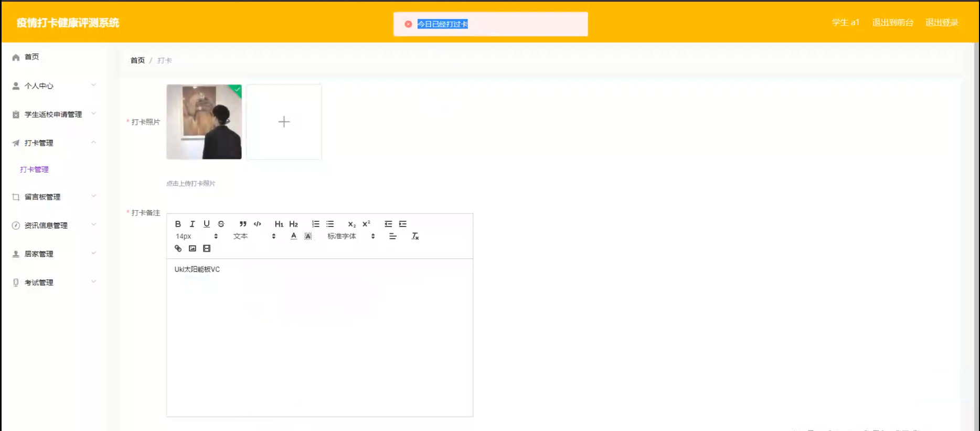Open the text alignment options
This screenshot has width=980, height=431.
click(392, 236)
